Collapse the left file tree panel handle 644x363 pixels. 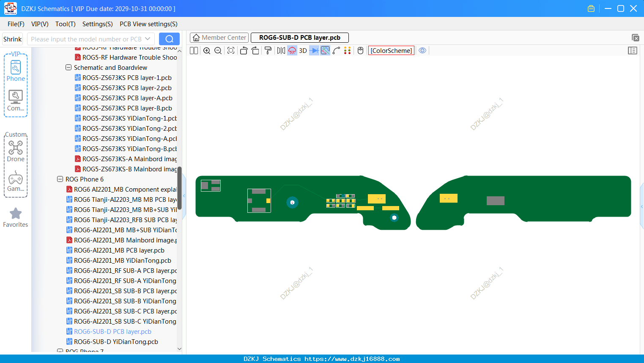184,196
